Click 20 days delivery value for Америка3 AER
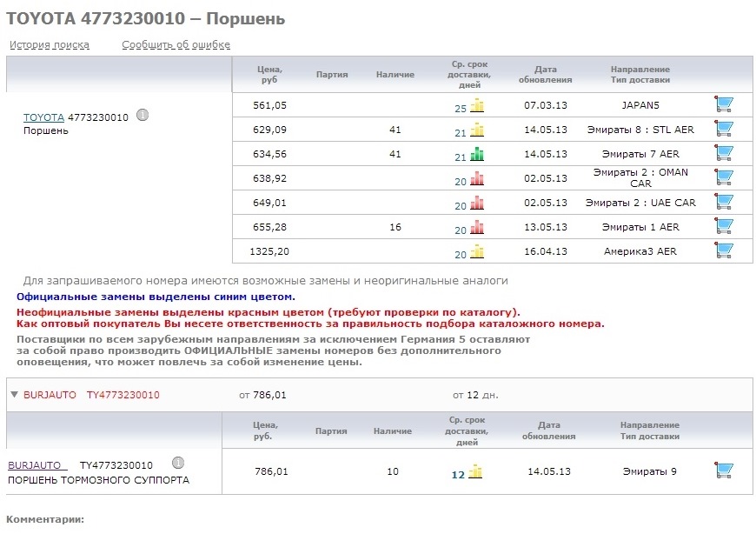 461,254
